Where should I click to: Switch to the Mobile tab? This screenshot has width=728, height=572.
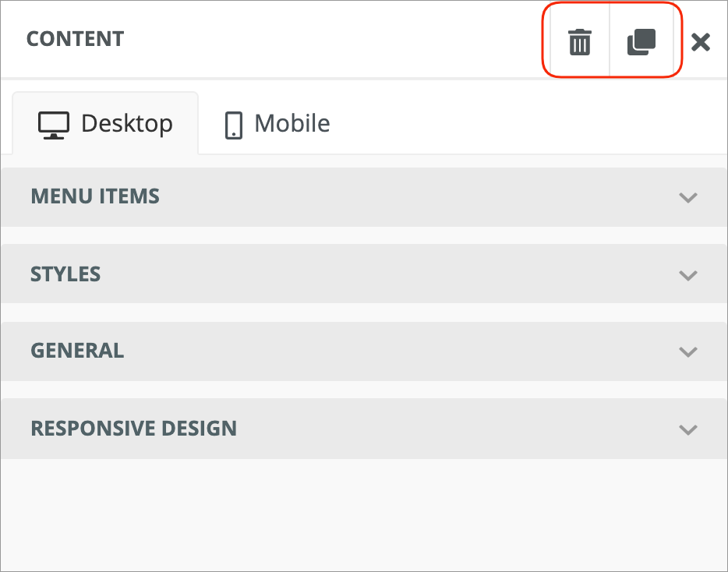[278, 123]
